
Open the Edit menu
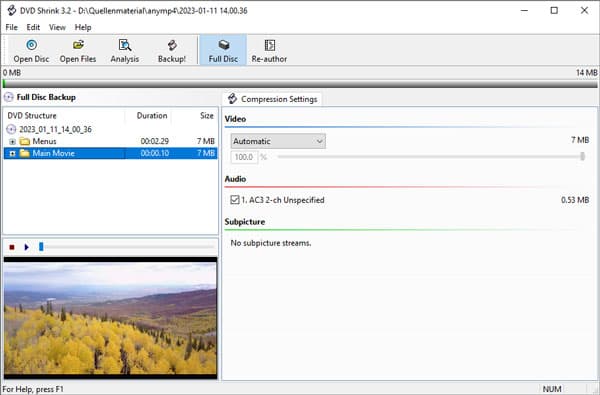(33, 27)
